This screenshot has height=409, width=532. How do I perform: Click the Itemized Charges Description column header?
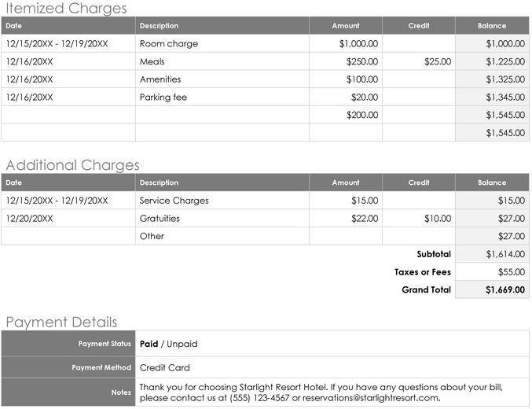coord(222,25)
